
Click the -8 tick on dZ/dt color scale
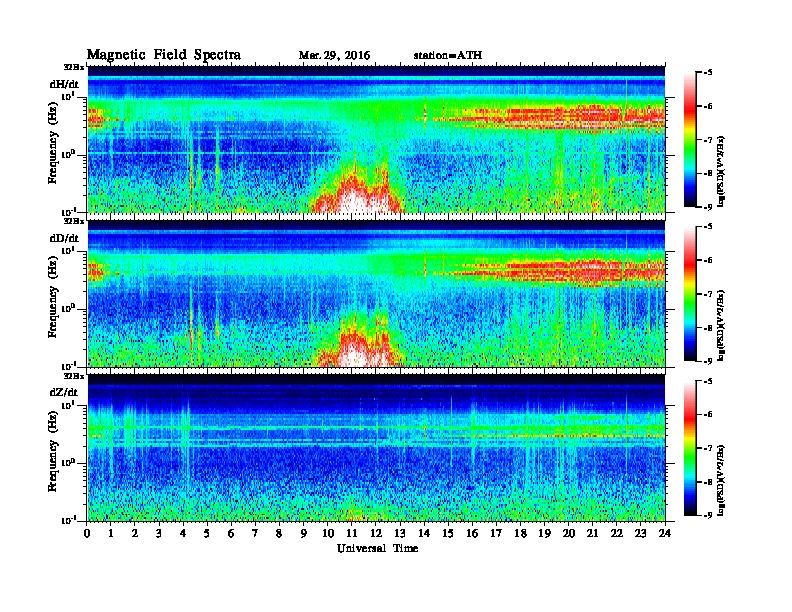pos(709,482)
